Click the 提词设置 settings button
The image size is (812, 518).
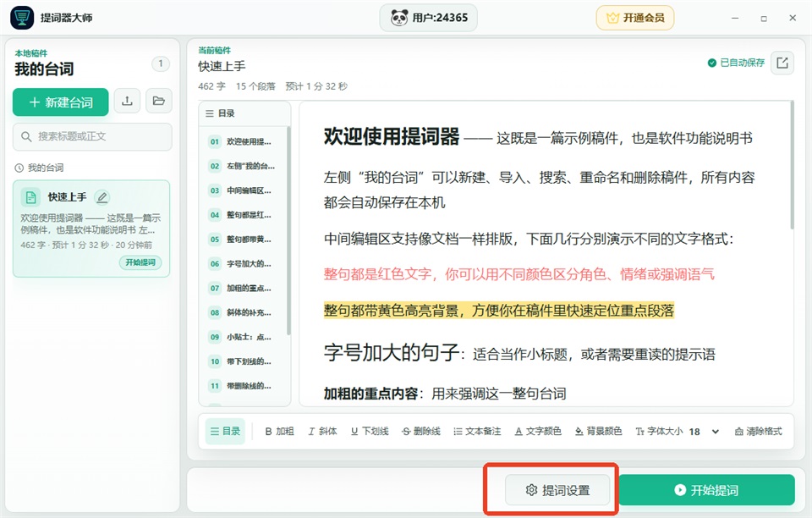557,490
